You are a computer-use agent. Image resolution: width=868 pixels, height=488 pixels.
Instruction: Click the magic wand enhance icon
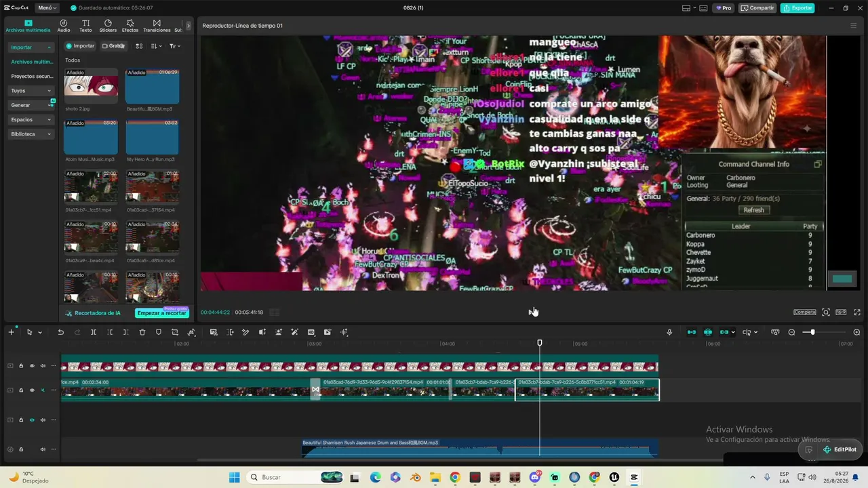pos(294,332)
